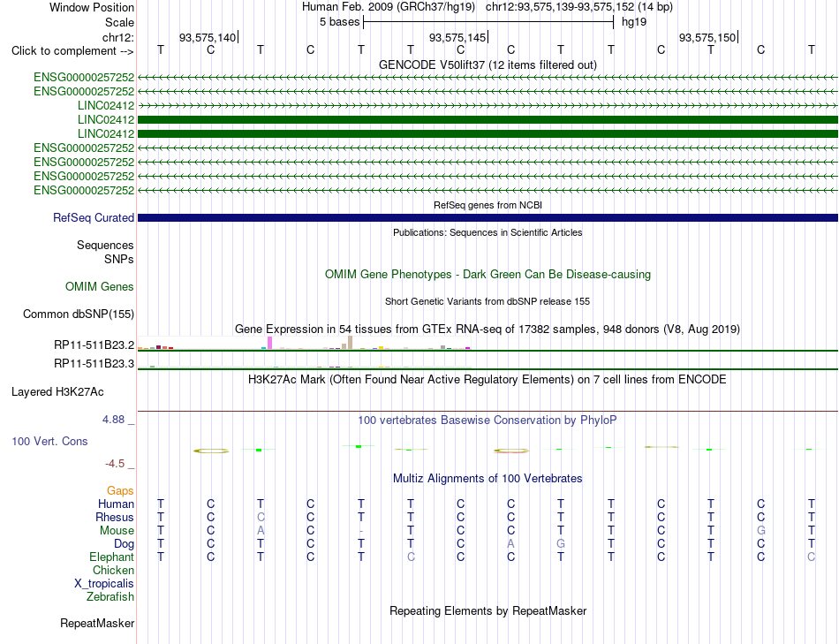Click the 'chr12:' ruler label
The width and height of the screenshot is (839, 644).
(117, 37)
